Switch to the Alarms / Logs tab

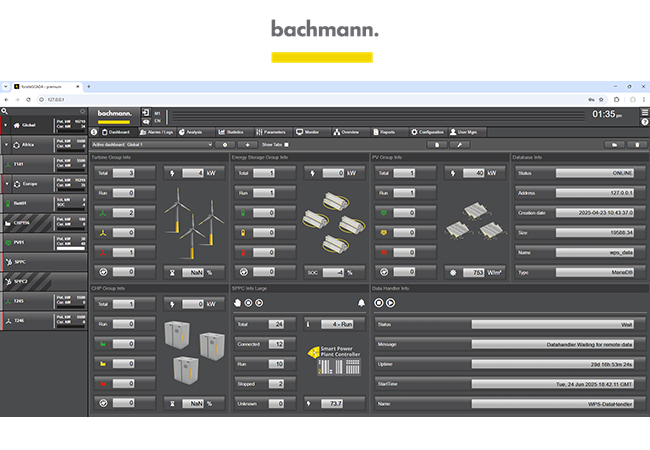[156, 132]
